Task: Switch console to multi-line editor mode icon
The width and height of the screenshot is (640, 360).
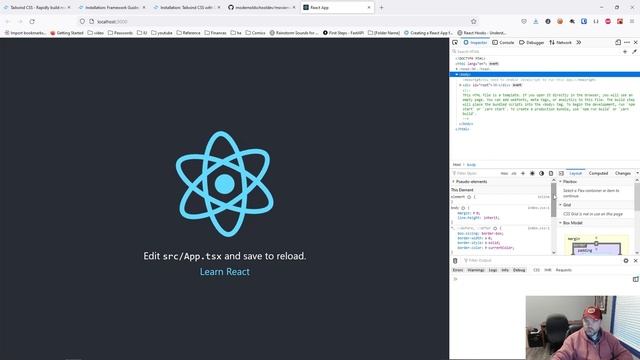Action: coord(636,279)
